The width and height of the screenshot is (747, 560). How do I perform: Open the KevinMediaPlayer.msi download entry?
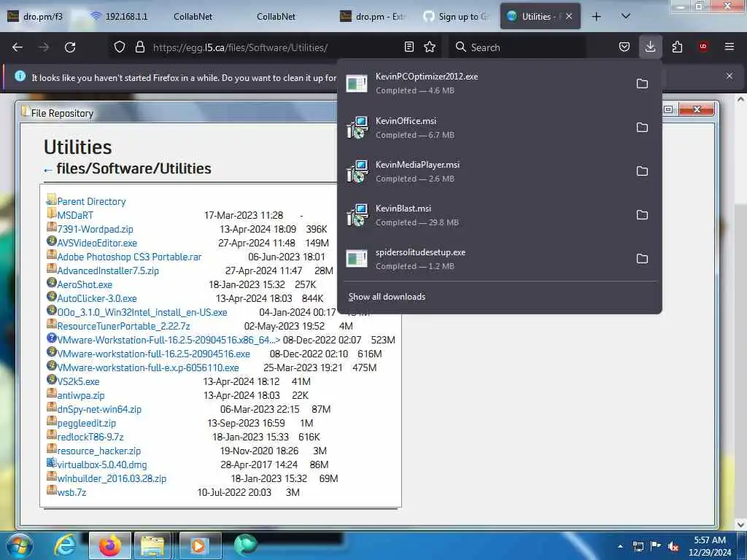(484, 171)
